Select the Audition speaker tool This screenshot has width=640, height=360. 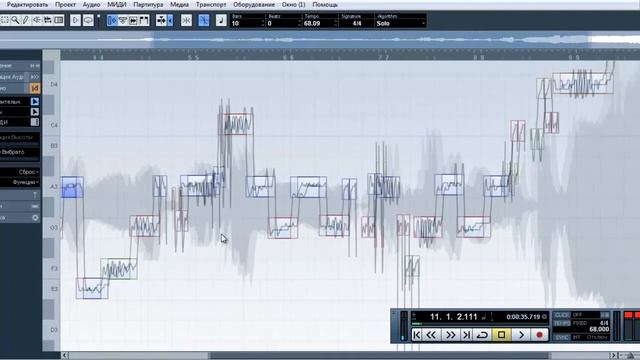tap(37, 20)
